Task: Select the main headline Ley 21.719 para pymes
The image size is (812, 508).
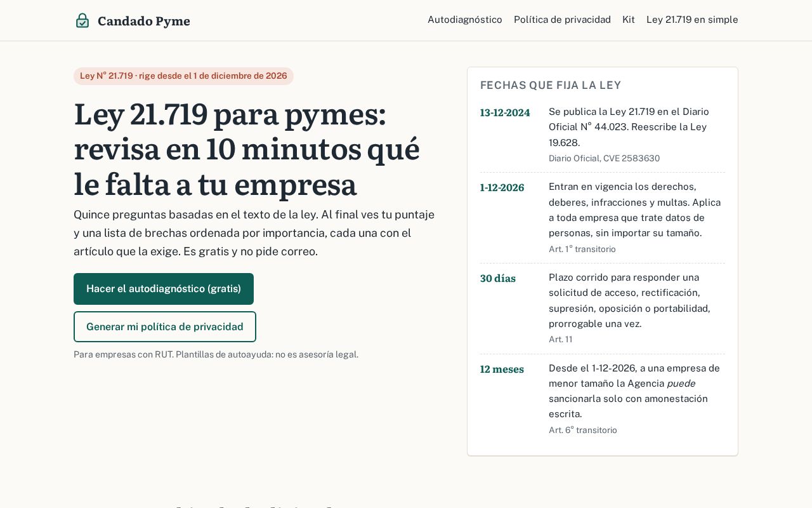Action: 247,149
